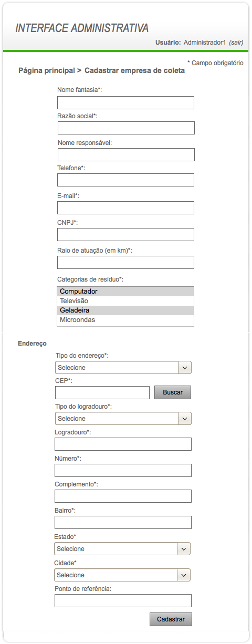252x644 pixels.
Task: Click the Buscar button next to CEP
Action: pyautogui.click(x=173, y=392)
